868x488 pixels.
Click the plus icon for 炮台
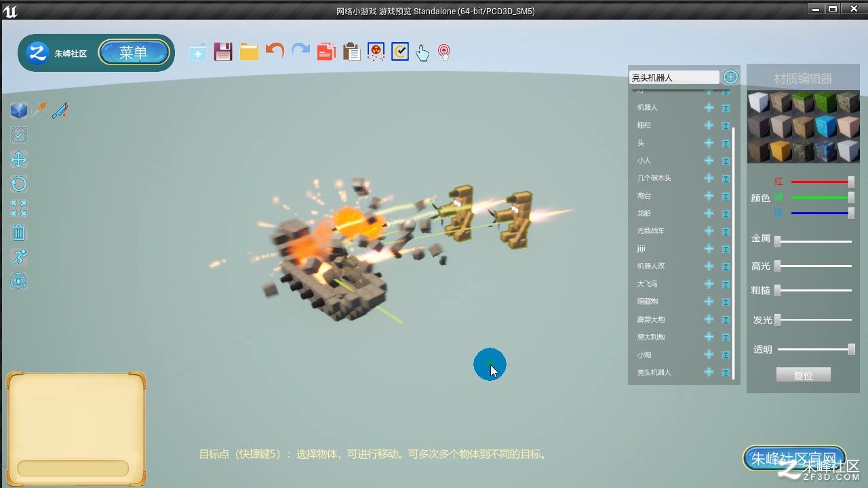click(x=709, y=196)
